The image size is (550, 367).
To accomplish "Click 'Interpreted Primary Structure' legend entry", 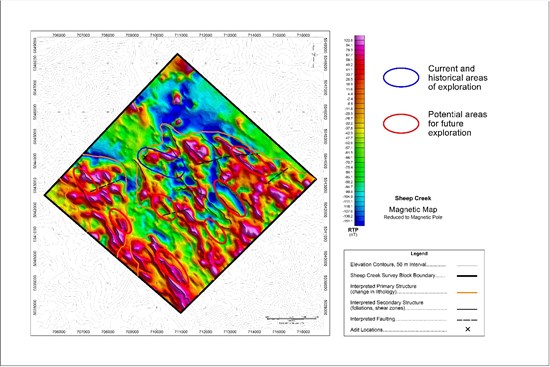I will [383, 289].
